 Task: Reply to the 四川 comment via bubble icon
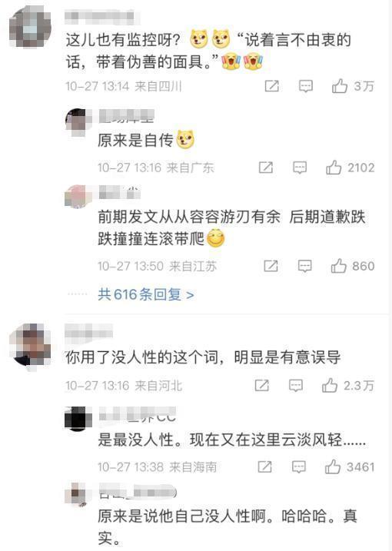pyautogui.click(x=305, y=86)
